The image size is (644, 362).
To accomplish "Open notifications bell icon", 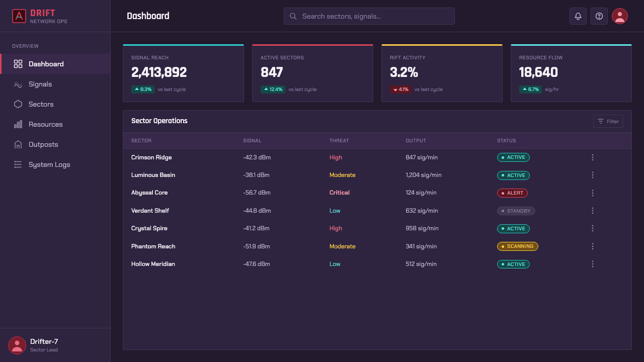I will coord(578,16).
